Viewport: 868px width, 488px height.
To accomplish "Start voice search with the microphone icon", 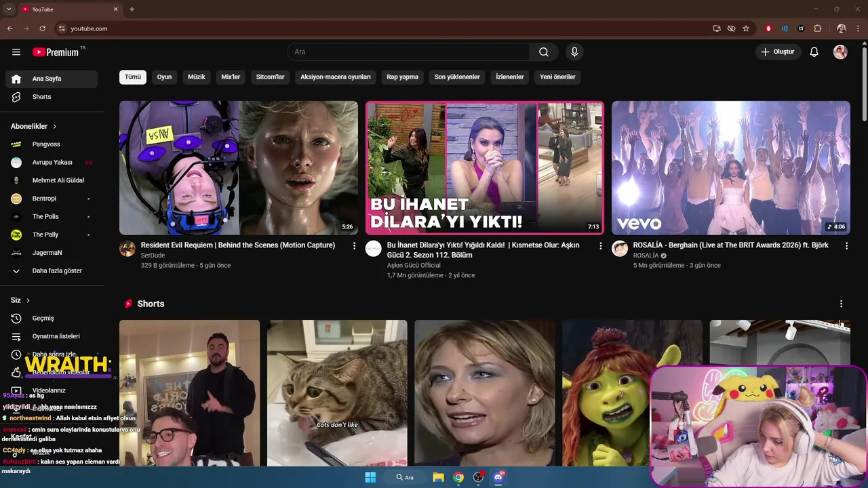I will pyautogui.click(x=574, y=52).
